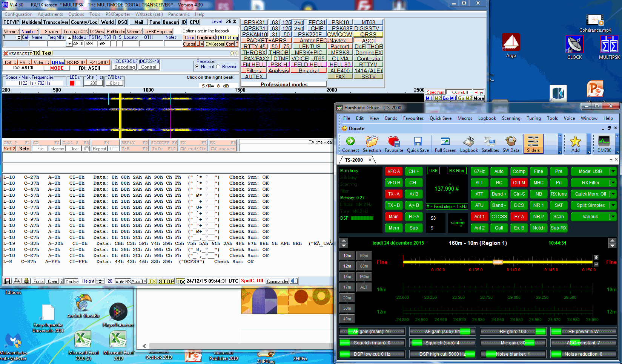
Task: Toggle the ATT attenuator button
Action: pos(479,194)
